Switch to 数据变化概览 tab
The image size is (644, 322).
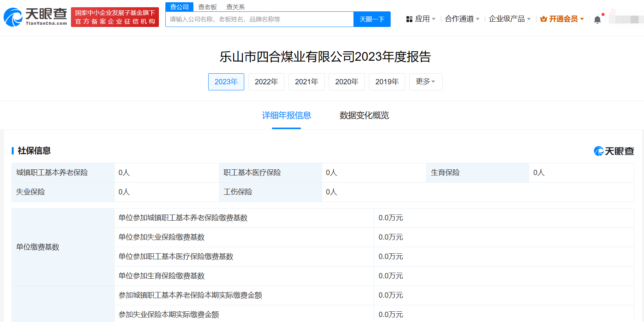pos(364,115)
